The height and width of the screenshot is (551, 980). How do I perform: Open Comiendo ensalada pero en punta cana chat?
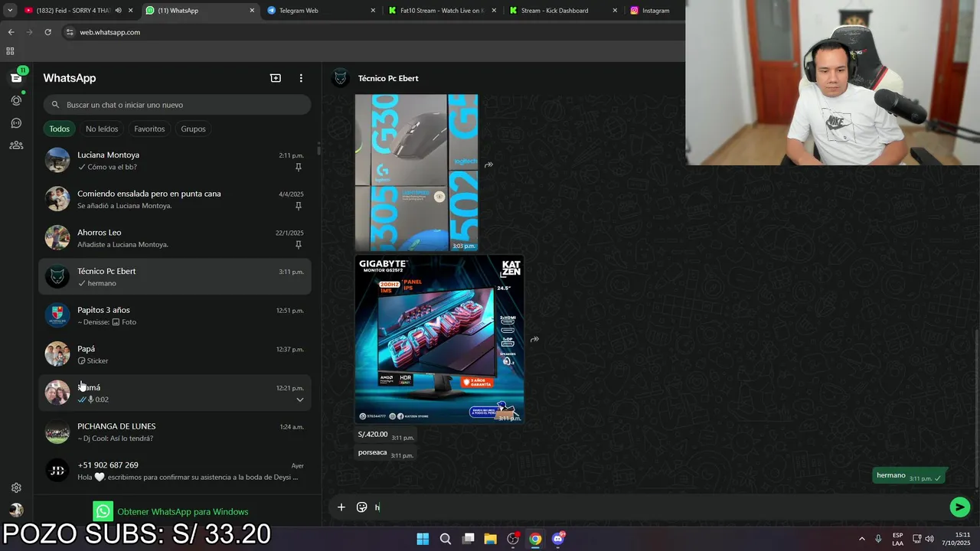(175, 199)
